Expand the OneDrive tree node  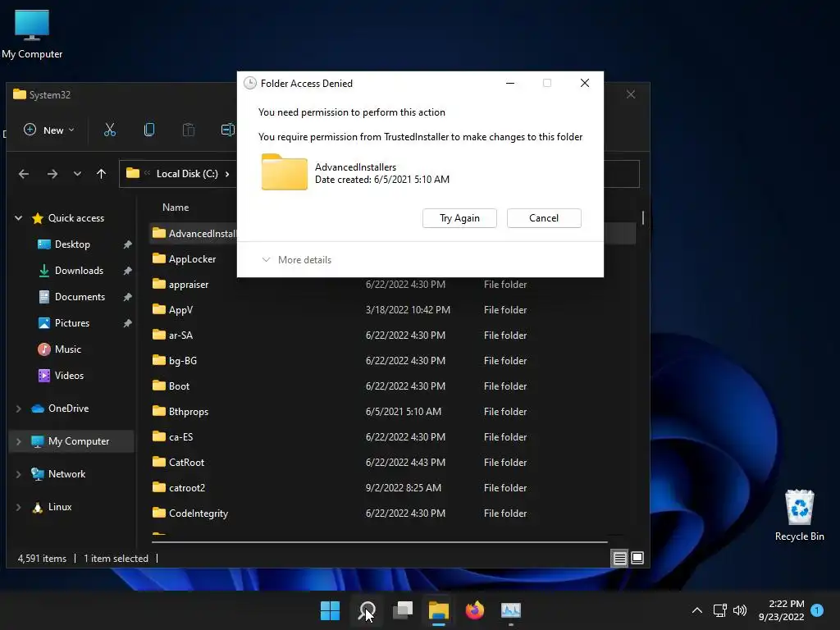[18, 409]
